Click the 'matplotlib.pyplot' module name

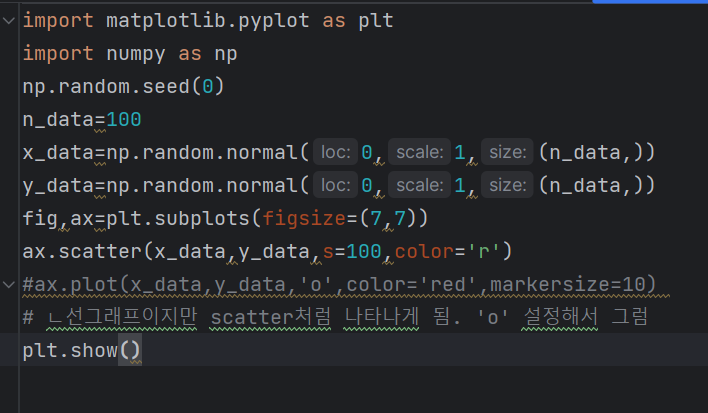[208, 21]
